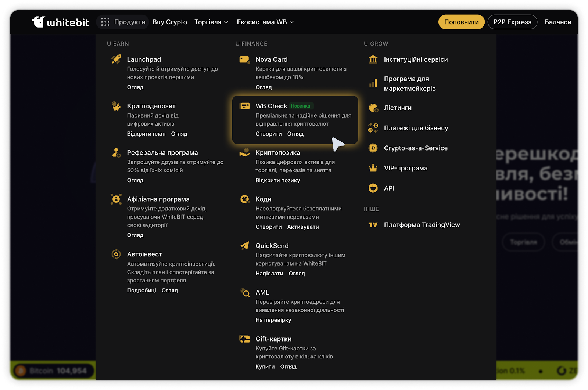Toggle the Продукти grid menu
This screenshot has width=588, height=390.
point(123,22)
